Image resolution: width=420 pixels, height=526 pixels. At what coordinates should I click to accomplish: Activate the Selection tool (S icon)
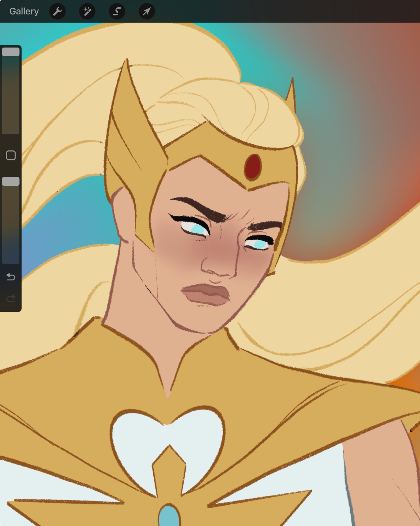point(117,11)
